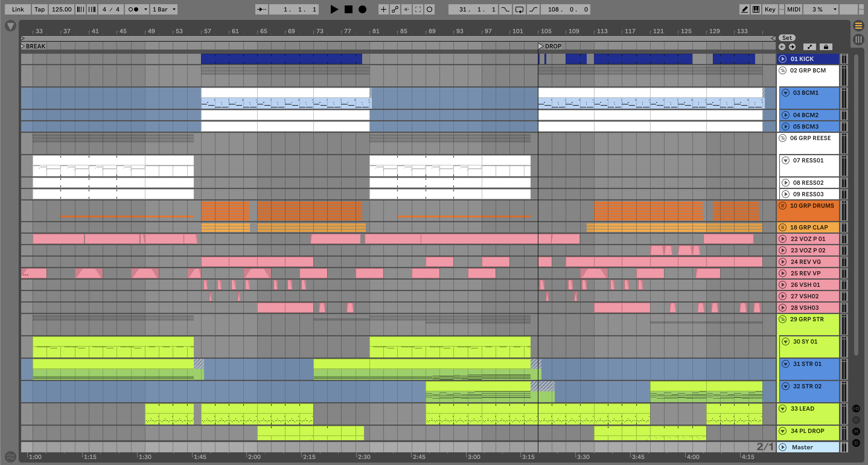Jump to the DROP locator marker
Viewport: 868px width, 465px height.
(x=541, y=46)
